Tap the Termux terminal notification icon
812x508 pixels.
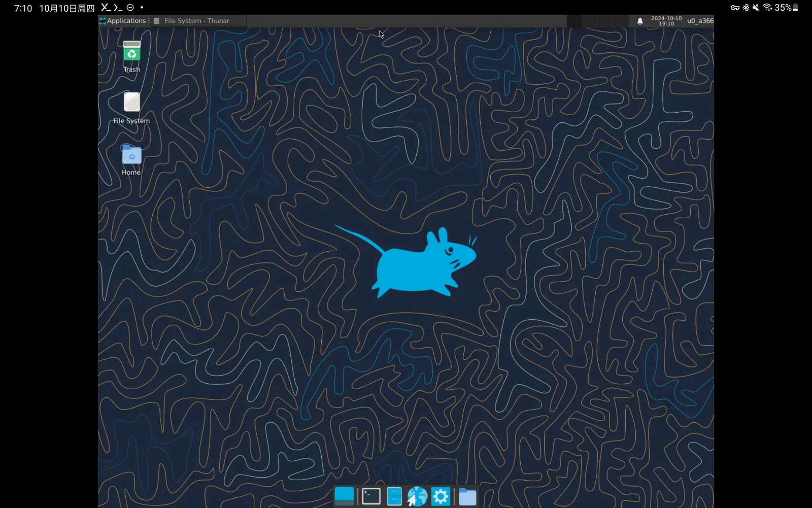[118, 8]
